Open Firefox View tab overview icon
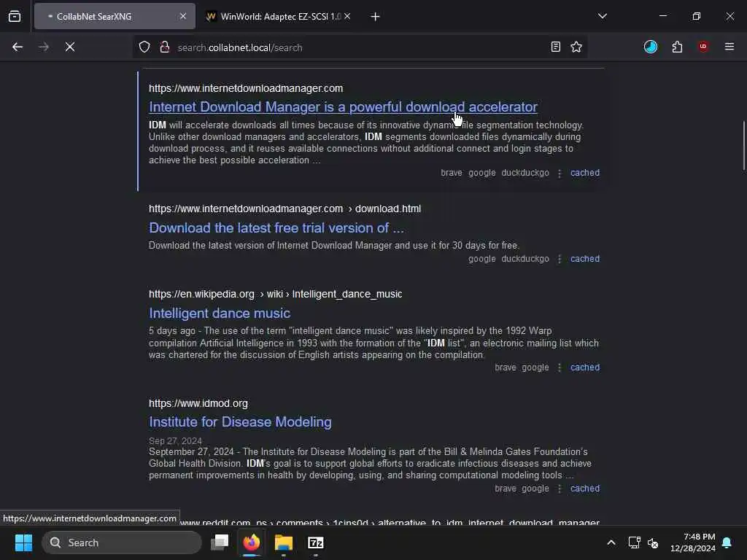This screenshot has height=560, width=747. click(15, 17)
